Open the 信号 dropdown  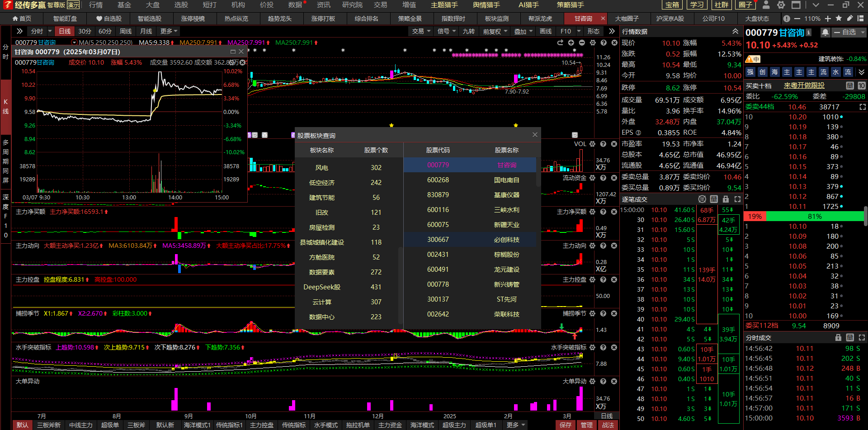(x=446, y=31)
